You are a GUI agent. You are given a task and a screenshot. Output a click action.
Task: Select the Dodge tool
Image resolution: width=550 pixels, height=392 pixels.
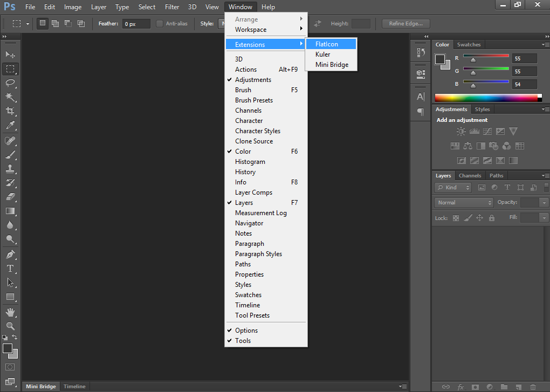(10, 239)
